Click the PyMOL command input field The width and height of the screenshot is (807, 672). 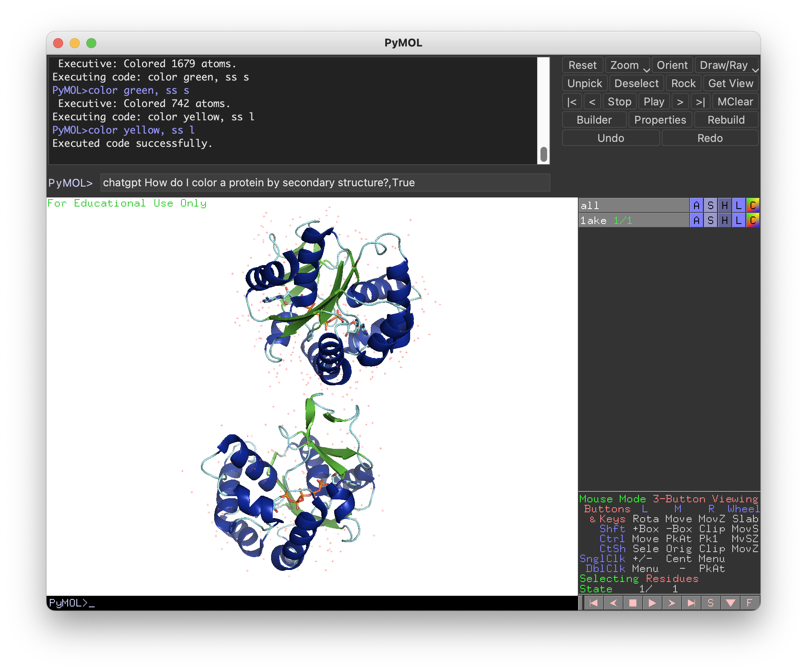pos(325,183)
